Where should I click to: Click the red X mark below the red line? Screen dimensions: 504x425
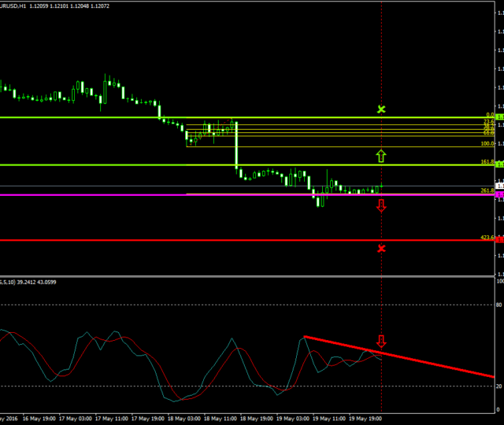point(381,249)
